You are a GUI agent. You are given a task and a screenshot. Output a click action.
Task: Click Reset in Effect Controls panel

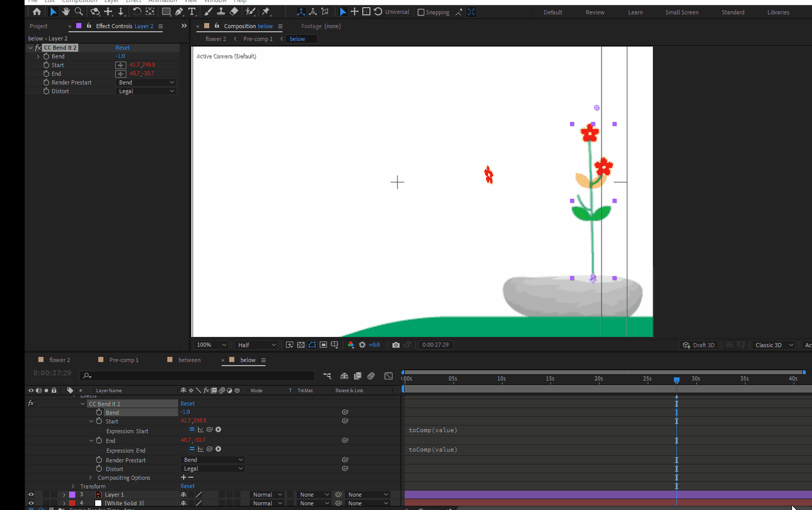122,48
